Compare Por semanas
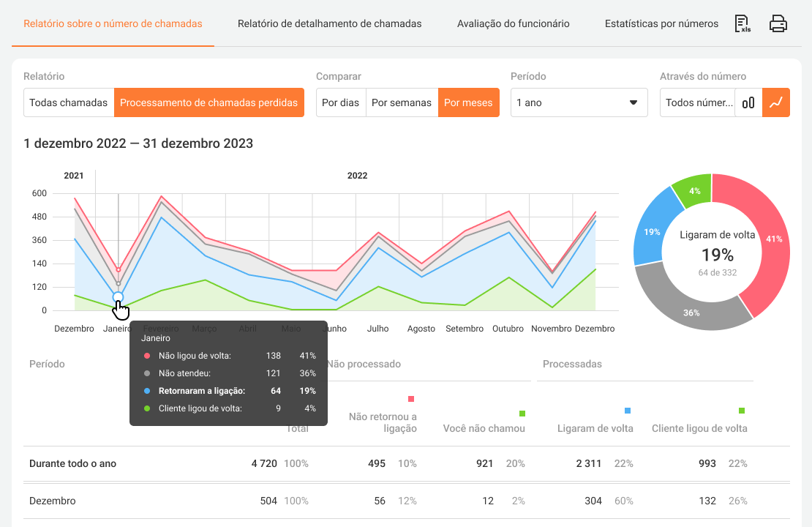 (402, 102)
